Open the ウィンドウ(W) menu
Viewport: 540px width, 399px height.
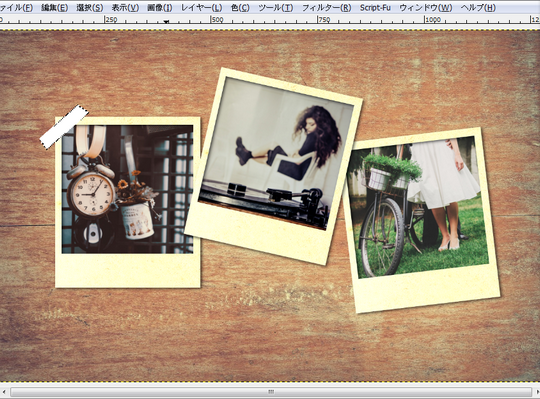[x=426, y=8]
